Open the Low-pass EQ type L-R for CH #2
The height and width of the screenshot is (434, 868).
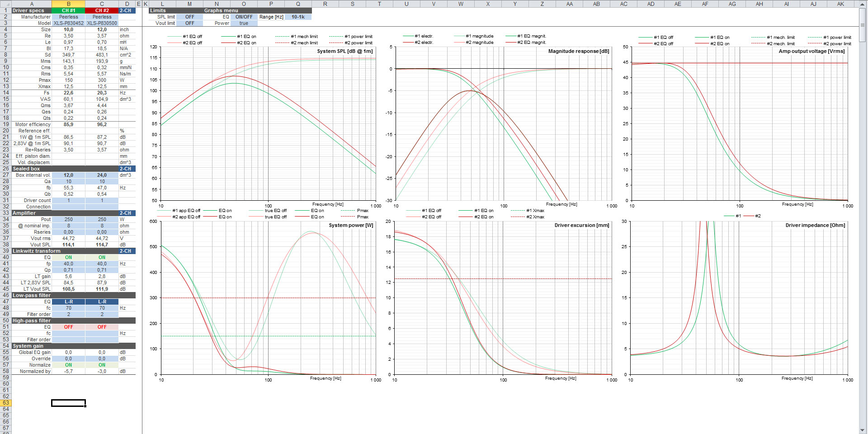coord(102,302)
